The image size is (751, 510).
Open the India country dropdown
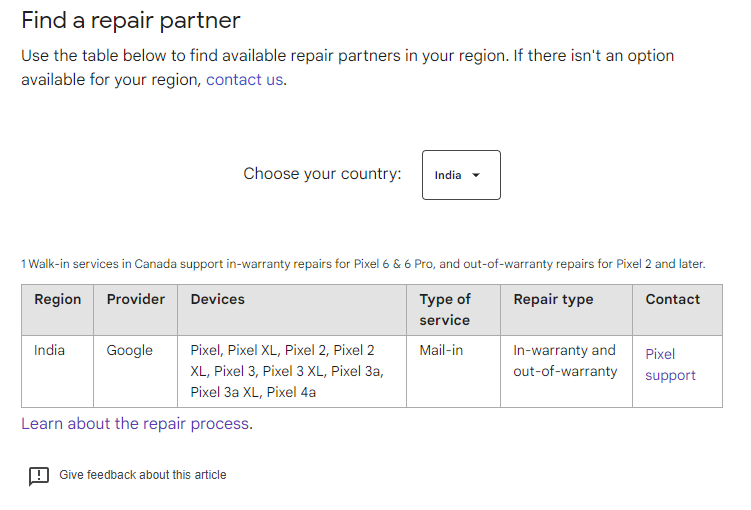tap(461, 175)
